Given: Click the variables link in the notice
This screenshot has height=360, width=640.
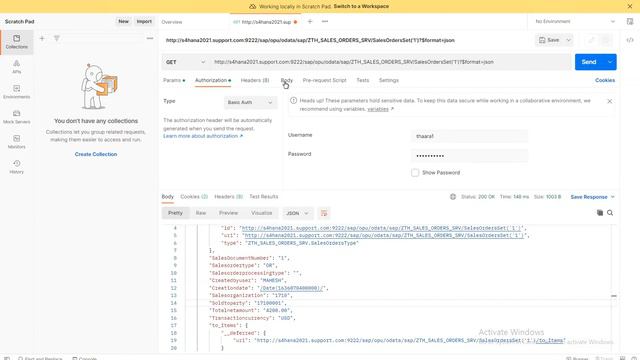Looking at the screenshot, I should pos(378,109).
